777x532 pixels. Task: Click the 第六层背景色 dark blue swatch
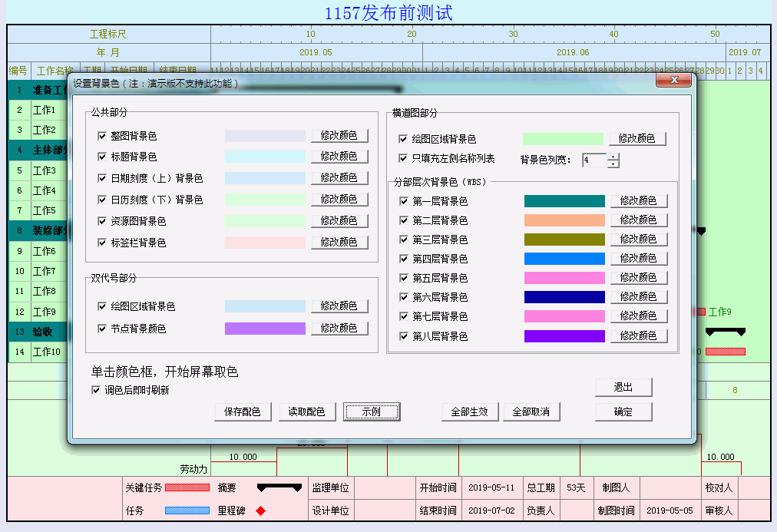[564, 297]
